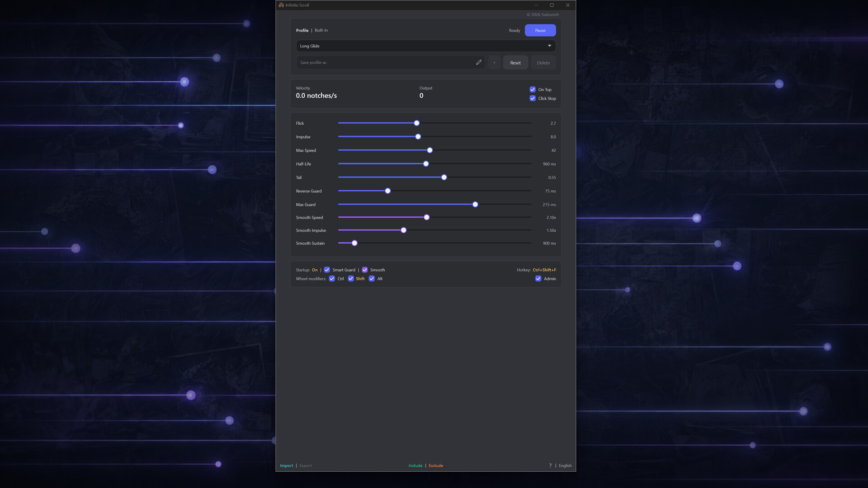The image size is (868, 488).
Task: Toggle the Alt wheel modifier checkbox
Action: [372, 278]
